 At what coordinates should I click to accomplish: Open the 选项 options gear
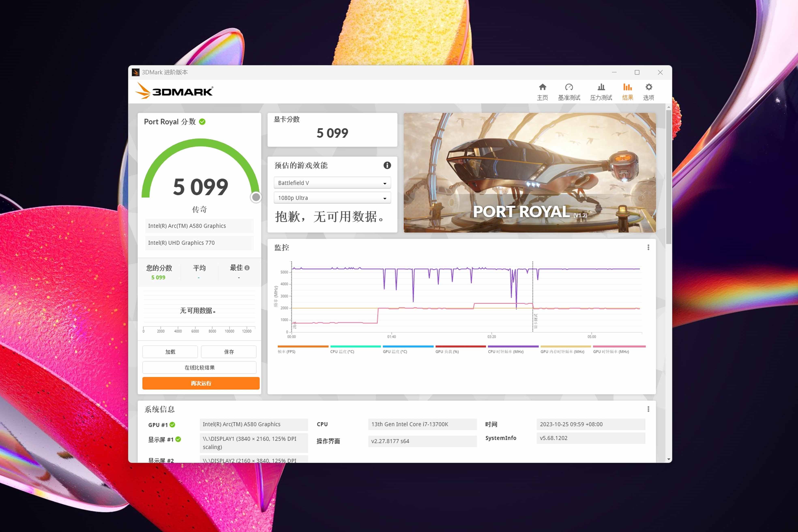(x=648, y=92)
